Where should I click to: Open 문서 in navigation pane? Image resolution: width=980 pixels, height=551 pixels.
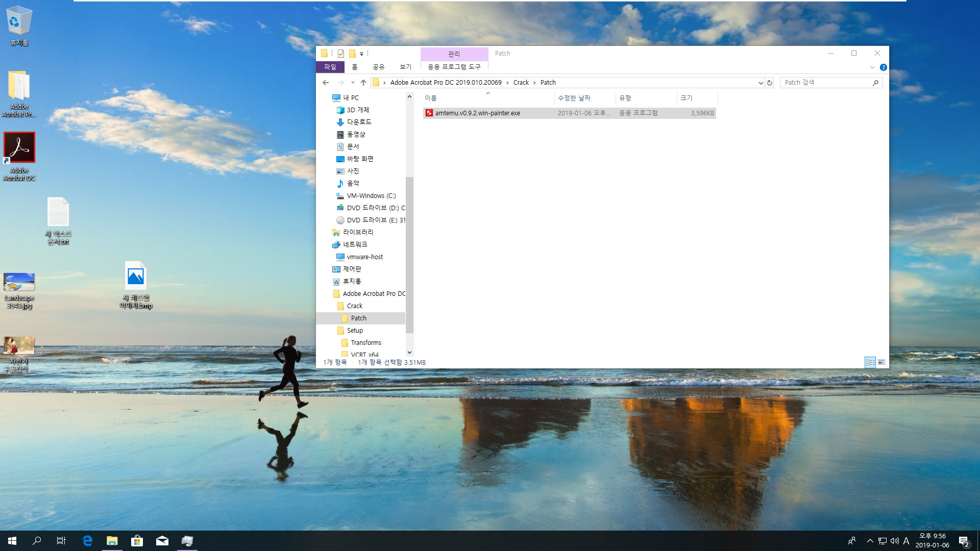point(348,147)
